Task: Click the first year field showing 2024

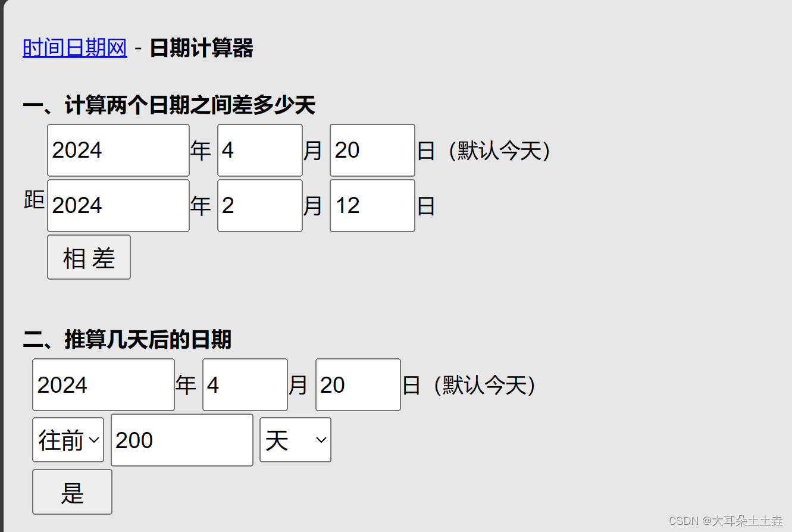Action: pos(118,150)
